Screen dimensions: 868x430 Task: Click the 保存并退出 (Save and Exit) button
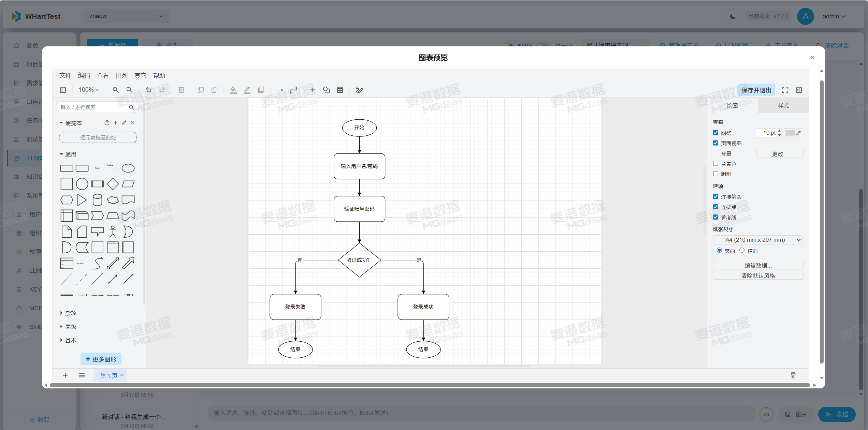(x=756, y=90)
